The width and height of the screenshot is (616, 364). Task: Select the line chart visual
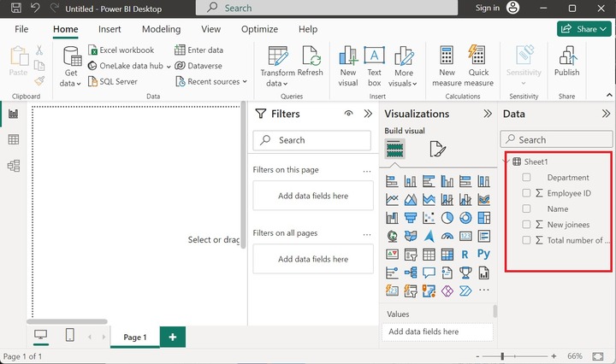pos(392,200)
